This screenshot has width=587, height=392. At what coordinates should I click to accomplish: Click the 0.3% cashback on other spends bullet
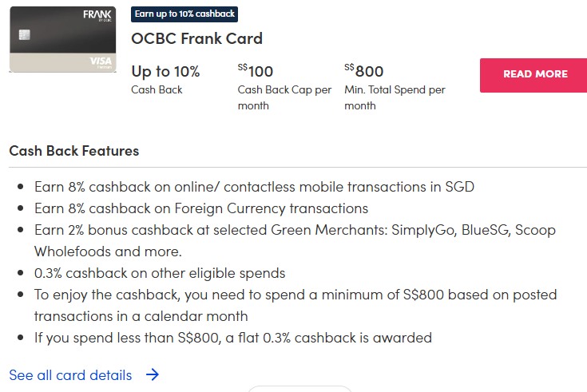click(160, 273)
